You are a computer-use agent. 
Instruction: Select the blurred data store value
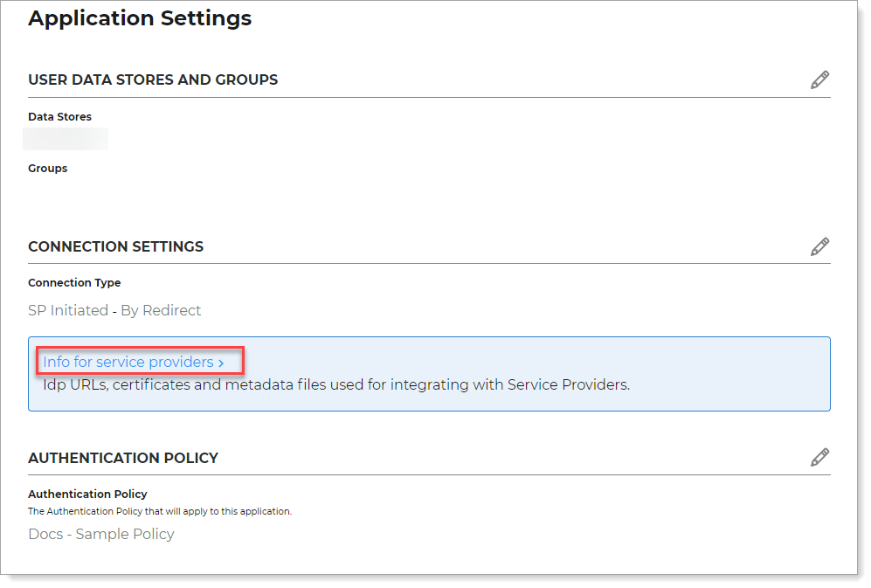66,139
